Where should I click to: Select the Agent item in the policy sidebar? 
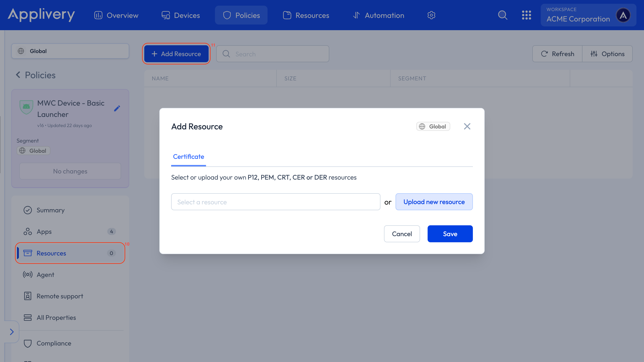(45, 275)
